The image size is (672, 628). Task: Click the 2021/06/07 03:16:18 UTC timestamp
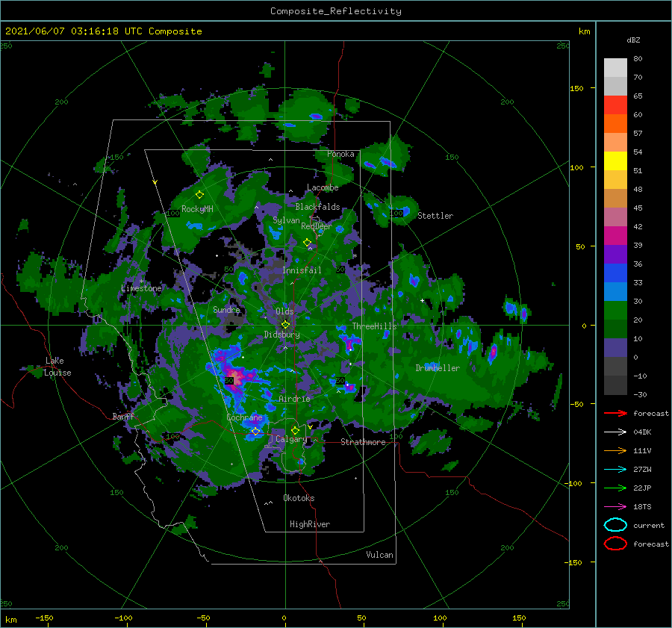click(x=74, y=31)
